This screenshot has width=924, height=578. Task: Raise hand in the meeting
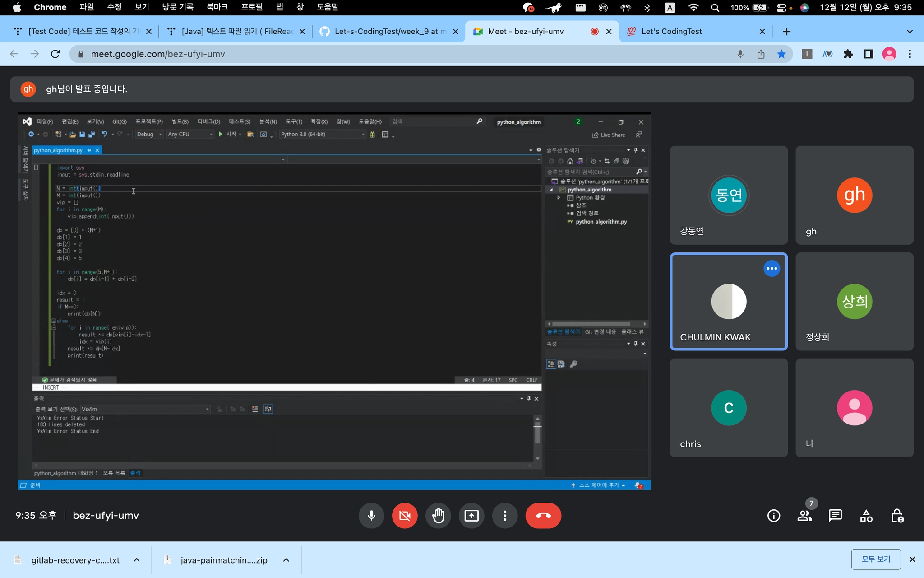click(438, 515)
